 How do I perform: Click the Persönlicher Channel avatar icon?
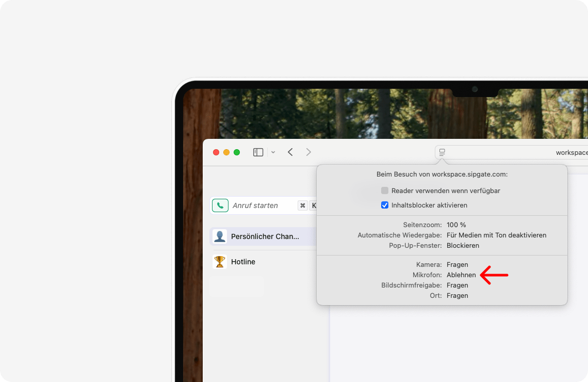pyautogui.click(x=220, y=236)
